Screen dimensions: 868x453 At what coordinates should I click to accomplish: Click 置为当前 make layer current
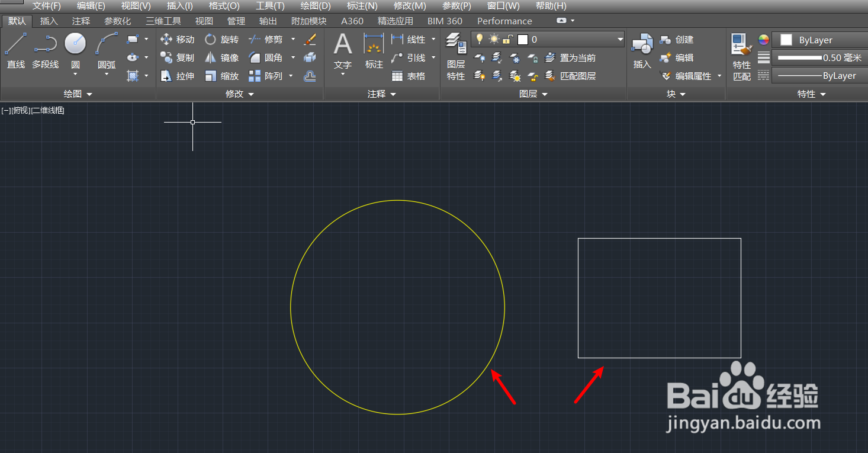tap(570, 58)
